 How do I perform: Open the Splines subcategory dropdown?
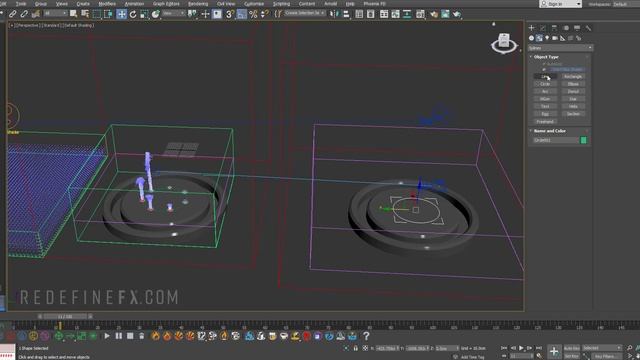560,48
